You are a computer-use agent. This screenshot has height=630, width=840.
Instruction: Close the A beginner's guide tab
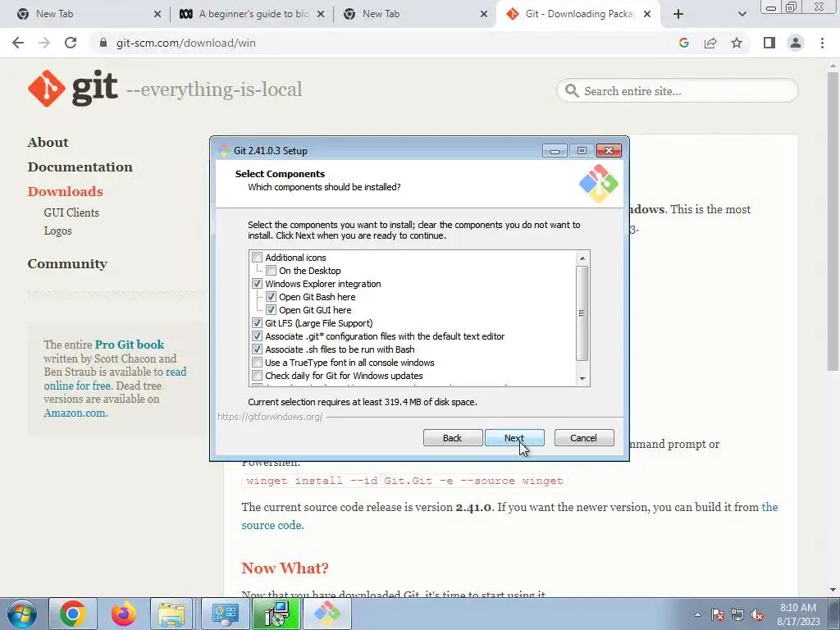pos(321,14)
